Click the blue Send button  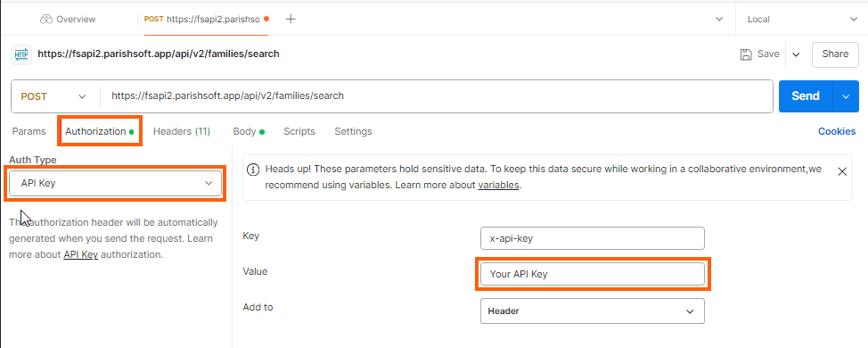tap(806, 96)
